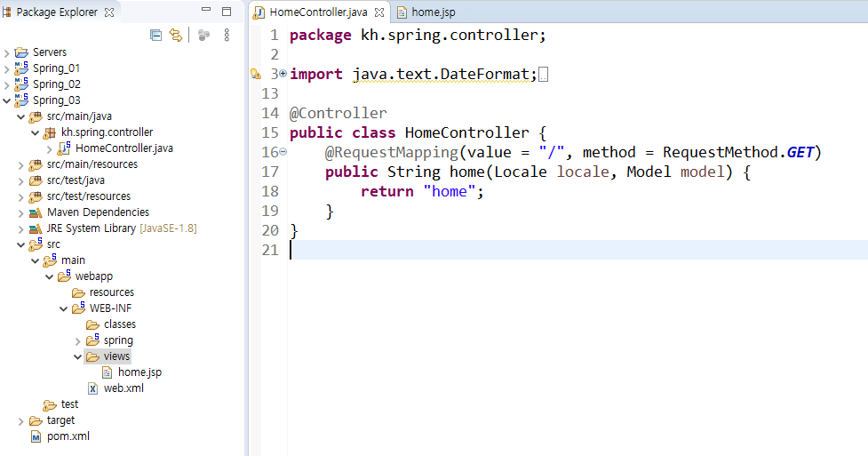Select the views folder

(x=116, y=356)
